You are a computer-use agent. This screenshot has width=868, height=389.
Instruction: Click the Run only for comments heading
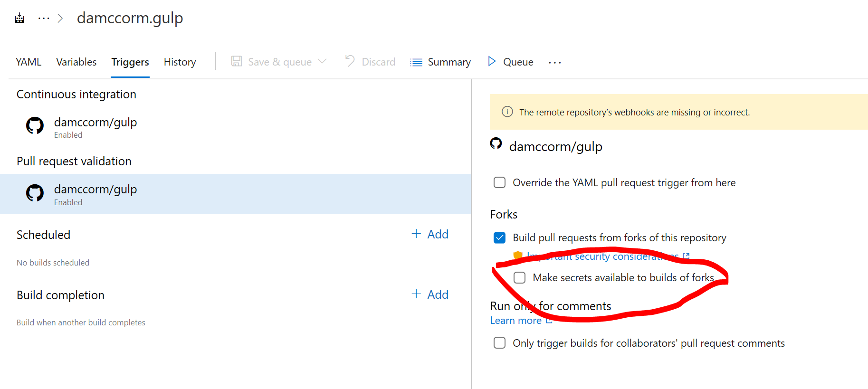coord(551,306)
